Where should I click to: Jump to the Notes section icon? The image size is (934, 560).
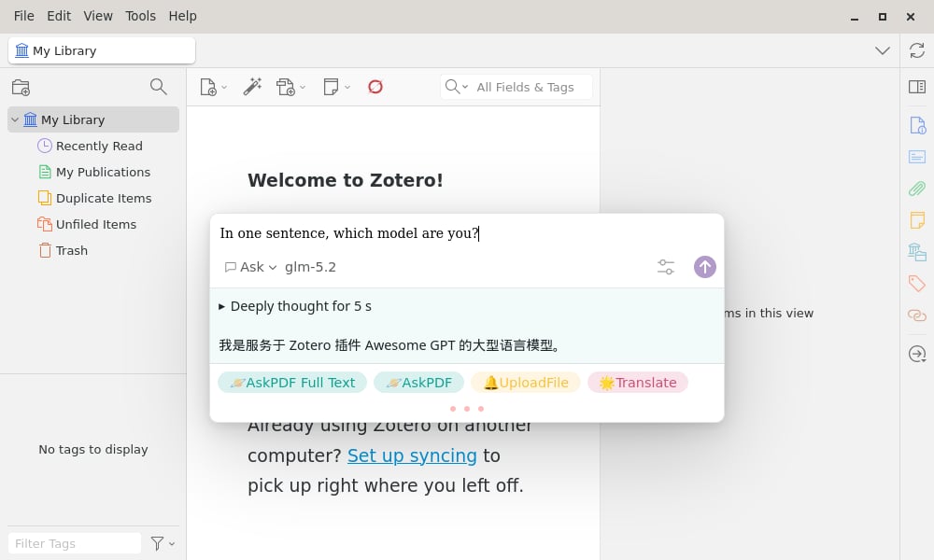coord(917,220)
